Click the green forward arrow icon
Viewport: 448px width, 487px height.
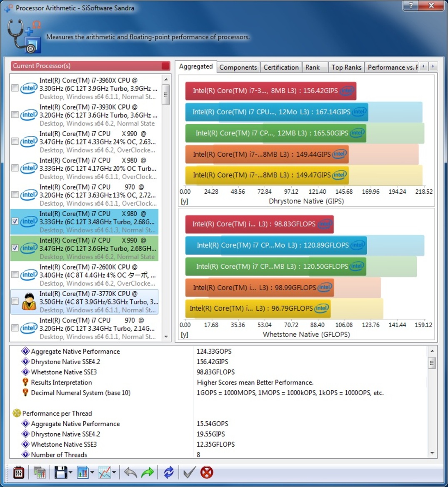[x=148, y=472]
